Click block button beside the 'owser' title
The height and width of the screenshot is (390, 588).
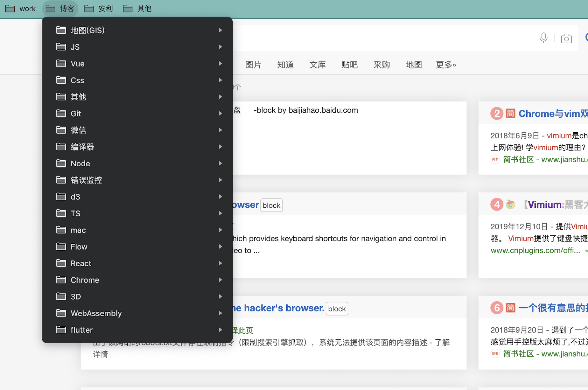[x=271, y=205]
